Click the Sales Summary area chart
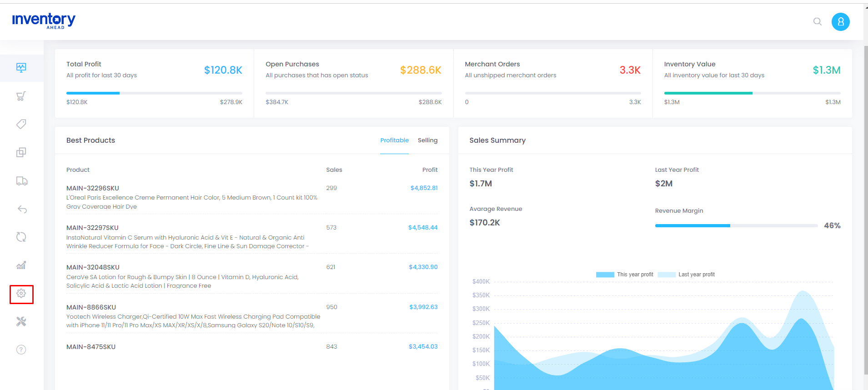 click(x=664, y=335)
